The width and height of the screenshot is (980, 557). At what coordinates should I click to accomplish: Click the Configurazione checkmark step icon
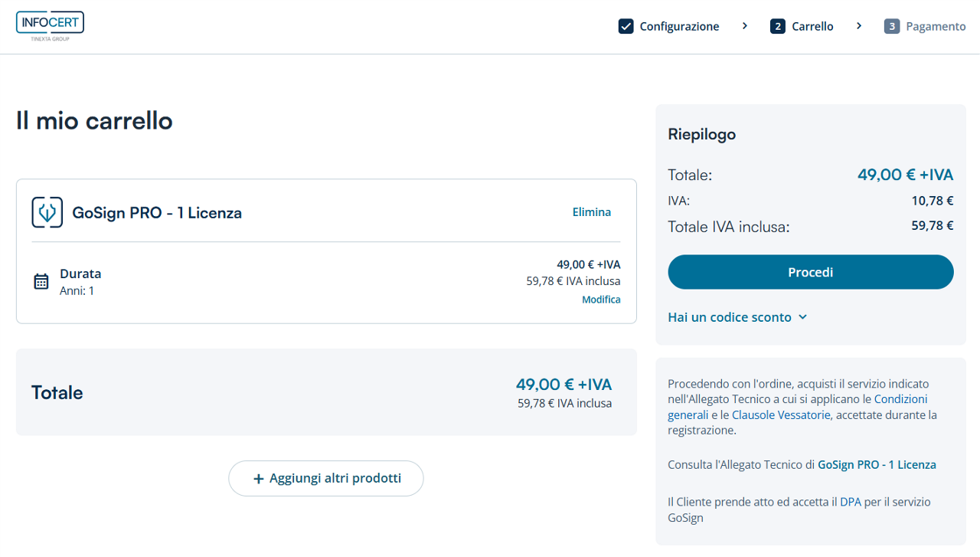(626, 26)
